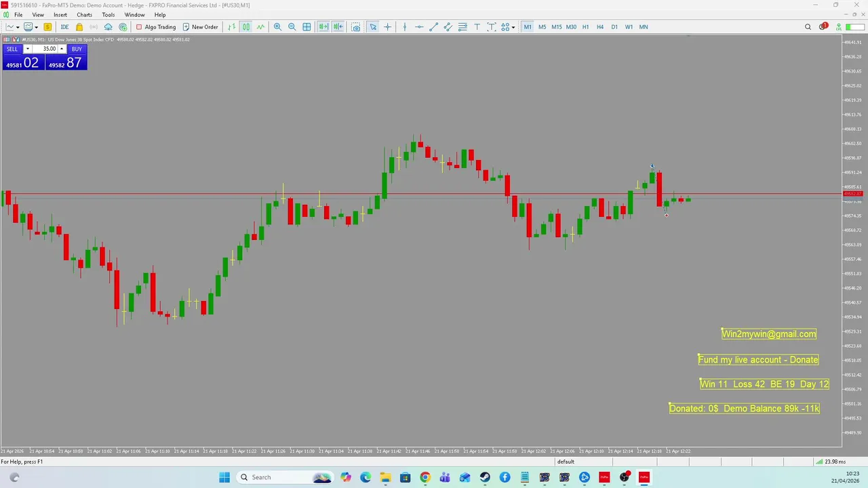Click the Win2mywin@gmail.com label
This screenshot has width=868, height=488.
tap(769, 333)
